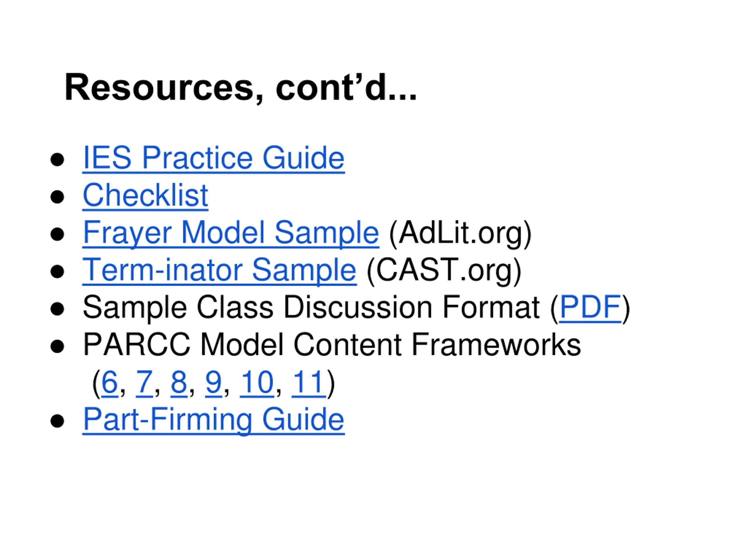The width and height of the screenshot is (747, 560).
Task: Follow the Frayer Model Sample link
Action: pyautogui.click(x=231, y=233)
